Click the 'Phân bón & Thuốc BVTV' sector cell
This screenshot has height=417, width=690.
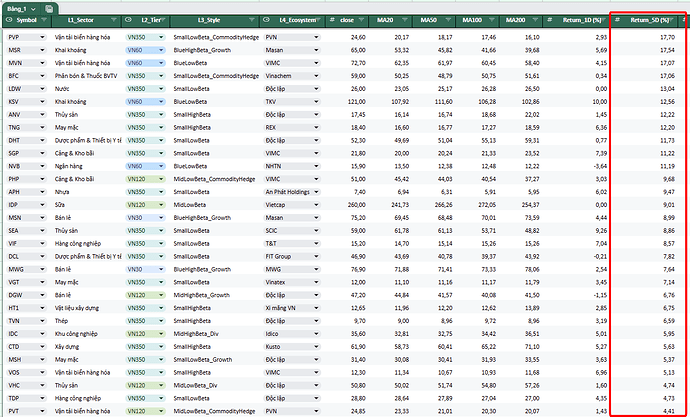86,76
